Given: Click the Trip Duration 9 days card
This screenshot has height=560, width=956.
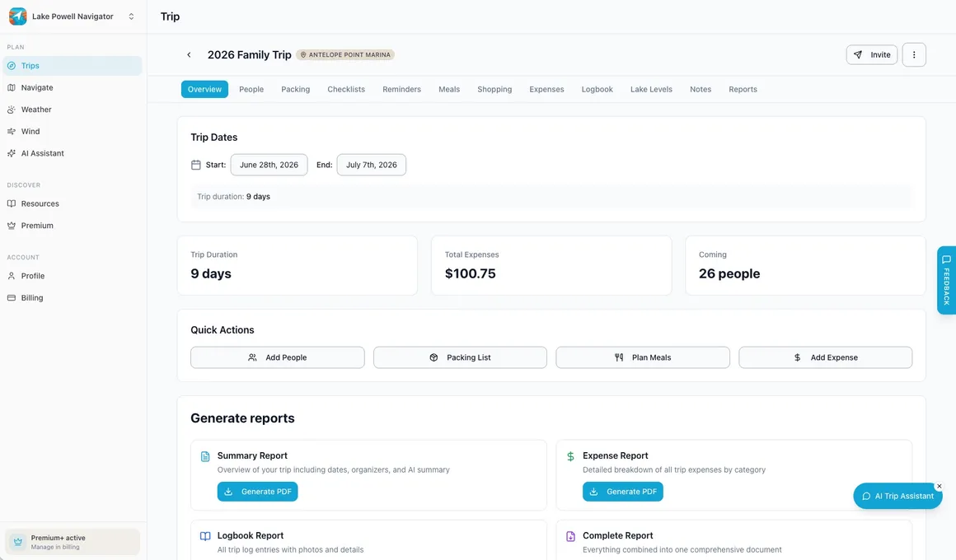Looking at the screenshot, I should pyautogui.click(x=298, y=266).
